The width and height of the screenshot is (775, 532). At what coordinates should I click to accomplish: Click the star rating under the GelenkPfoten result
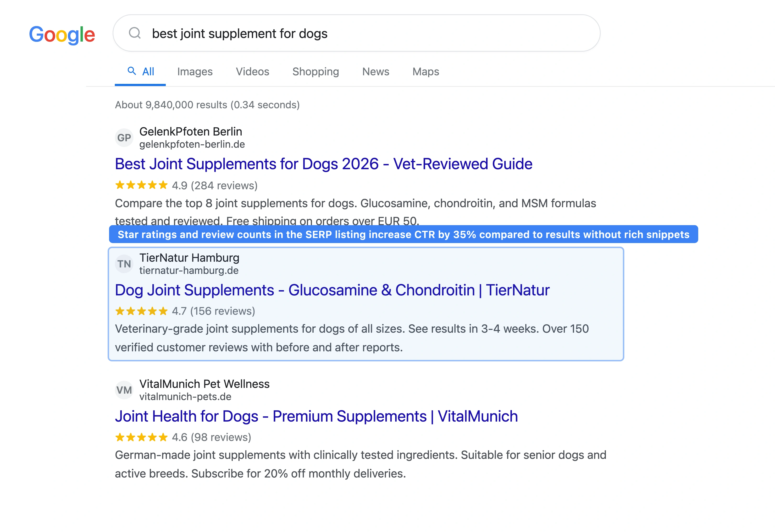point(141,185)
